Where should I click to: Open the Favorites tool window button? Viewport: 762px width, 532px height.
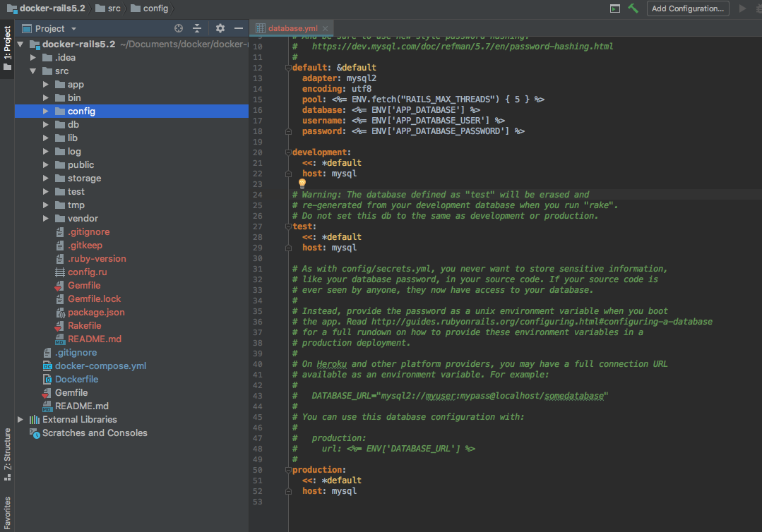6,509
